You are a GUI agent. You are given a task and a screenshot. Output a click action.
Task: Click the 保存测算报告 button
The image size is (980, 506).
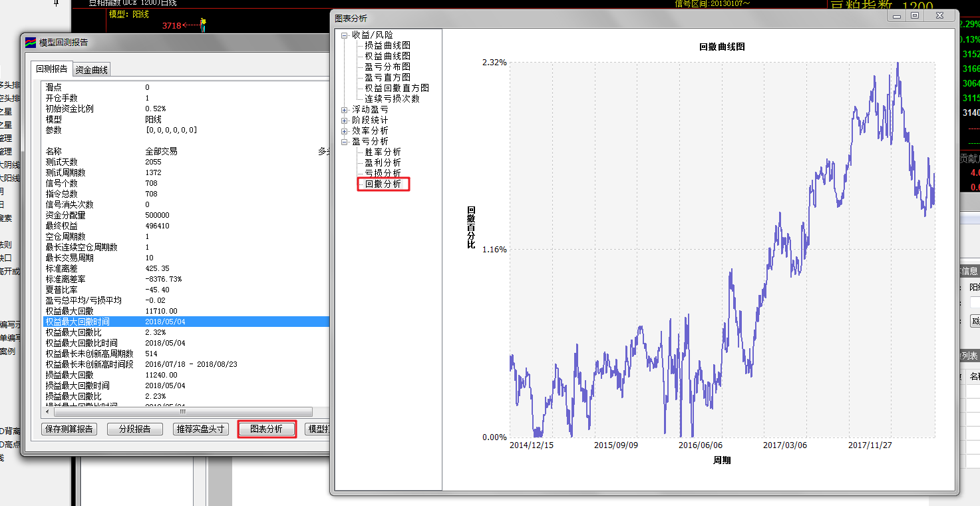(69, 429)
